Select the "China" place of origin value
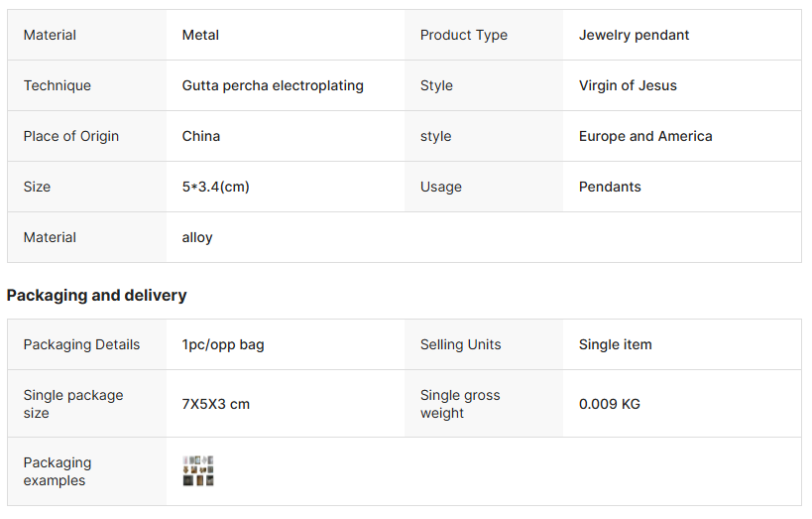 click(201, 136)
